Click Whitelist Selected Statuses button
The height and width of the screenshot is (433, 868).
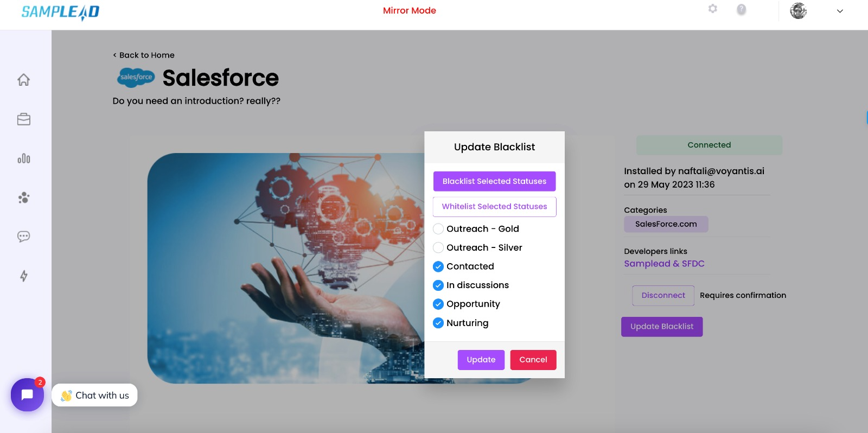(494, 207)
